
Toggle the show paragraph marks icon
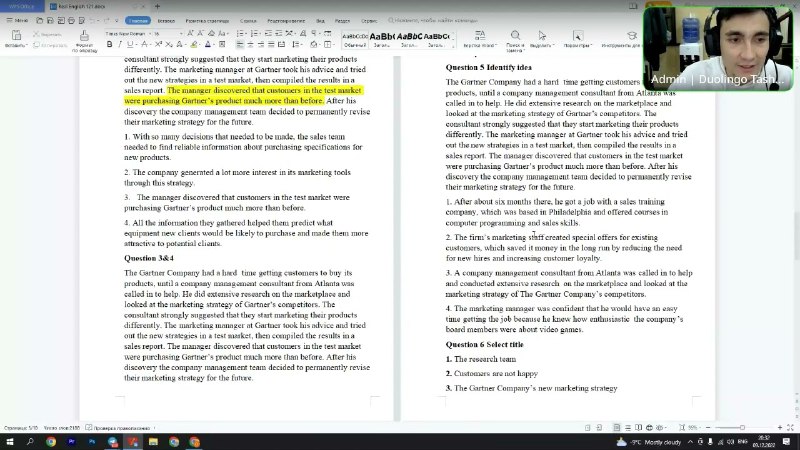[x=314, y=33]
